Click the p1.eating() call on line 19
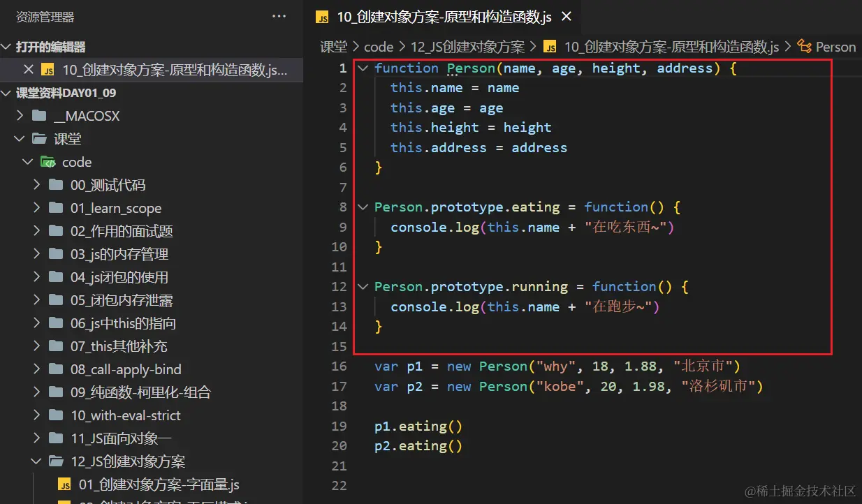This screenshot has width=862, height=504. click(x=418, y=426)
